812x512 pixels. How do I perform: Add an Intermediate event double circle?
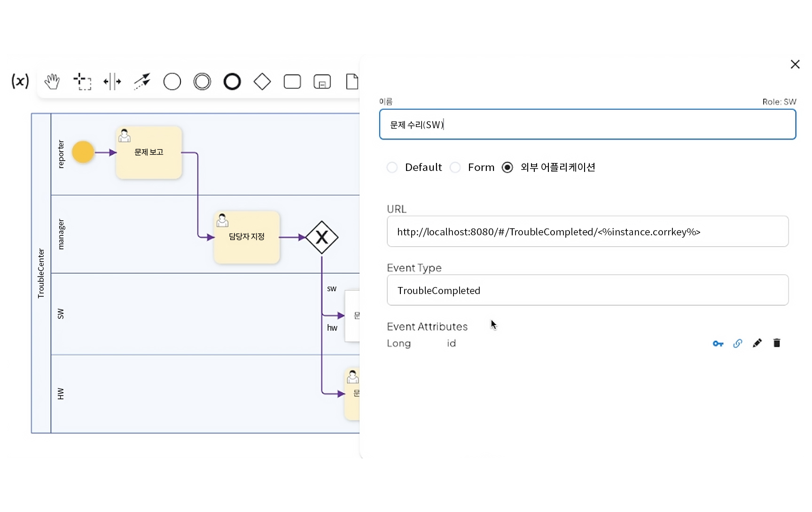pyautogui.click(x=202, y=82)
